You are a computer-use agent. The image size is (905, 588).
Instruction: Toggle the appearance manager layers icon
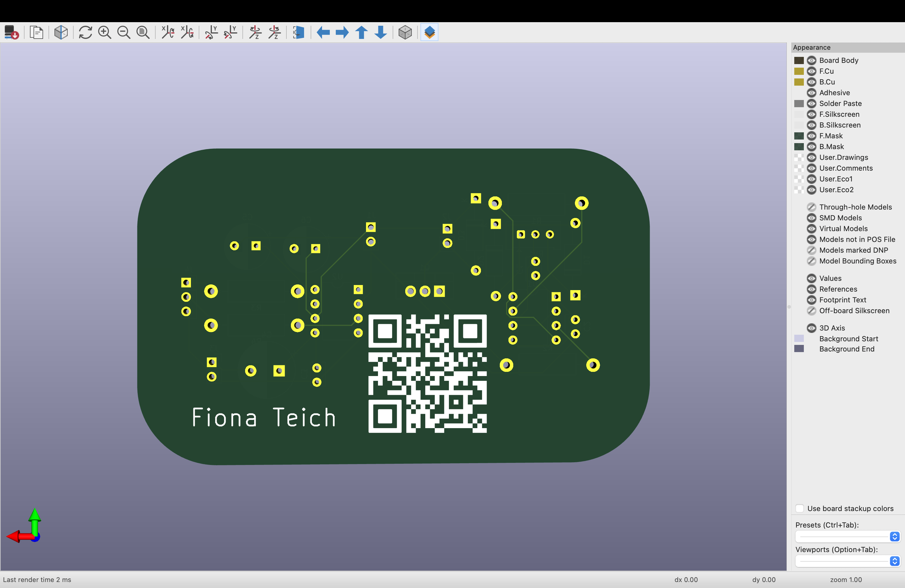[x=429, y=32]
